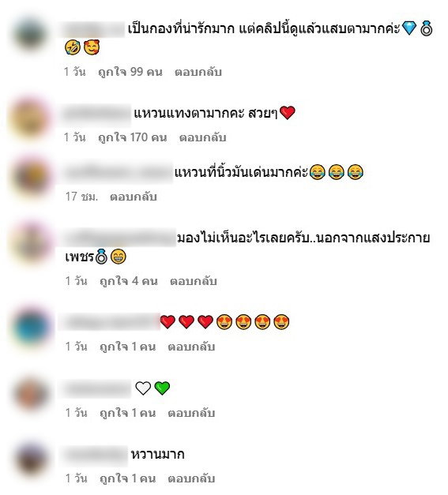This screenshot has width=448, height=495.
Task: Open likes list showing ถูกใจ 4 คน
Action: point(129,281)
